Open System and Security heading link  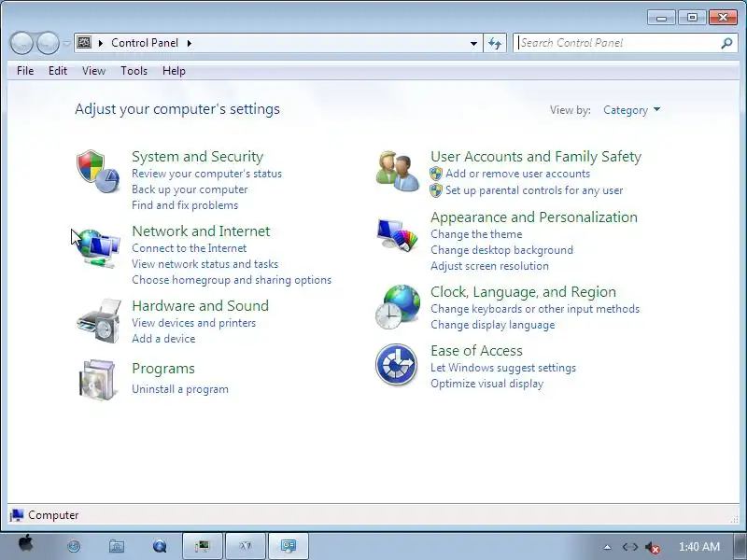pos(197,156)
